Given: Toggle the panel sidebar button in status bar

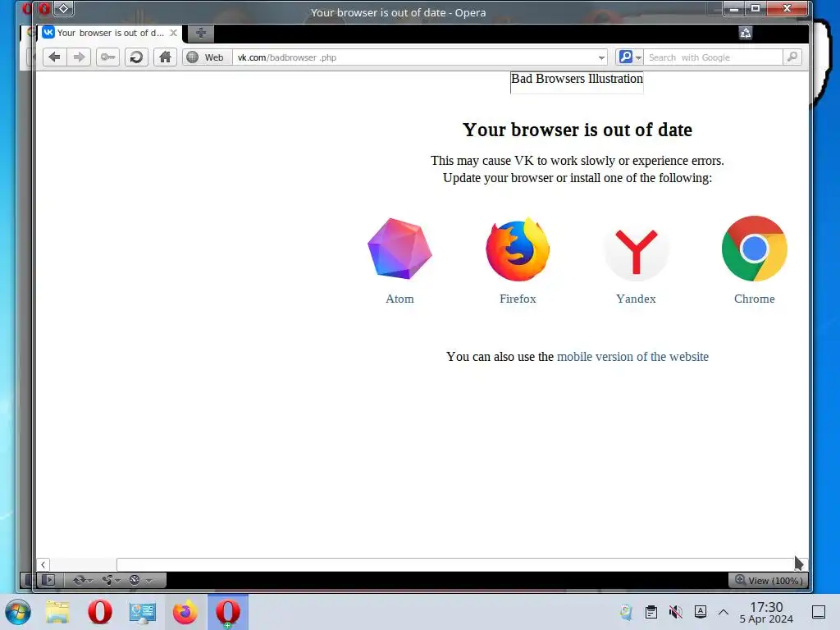Looking at the screenshot, I should click(x=48, y=580).
